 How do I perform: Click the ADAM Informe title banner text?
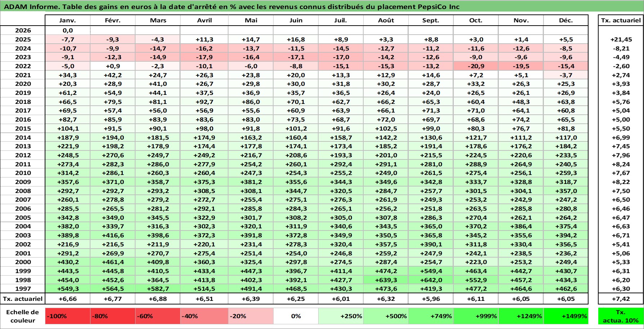pyautogui.click(x=232, y=7)
